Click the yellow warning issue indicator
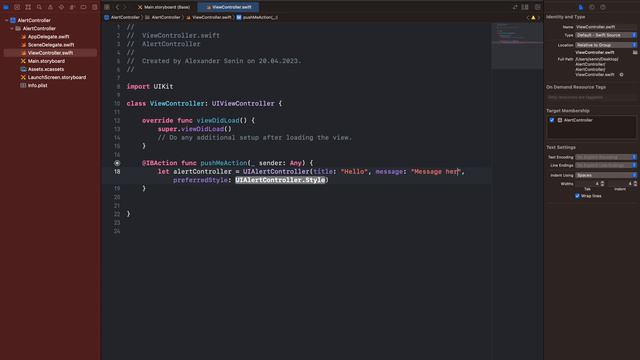 [x=533, y=18]
